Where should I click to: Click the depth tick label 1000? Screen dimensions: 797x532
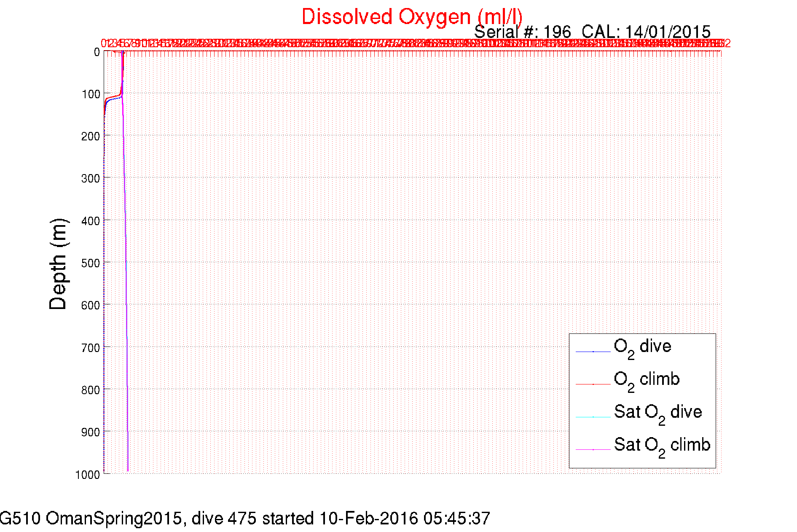[88, 475]
